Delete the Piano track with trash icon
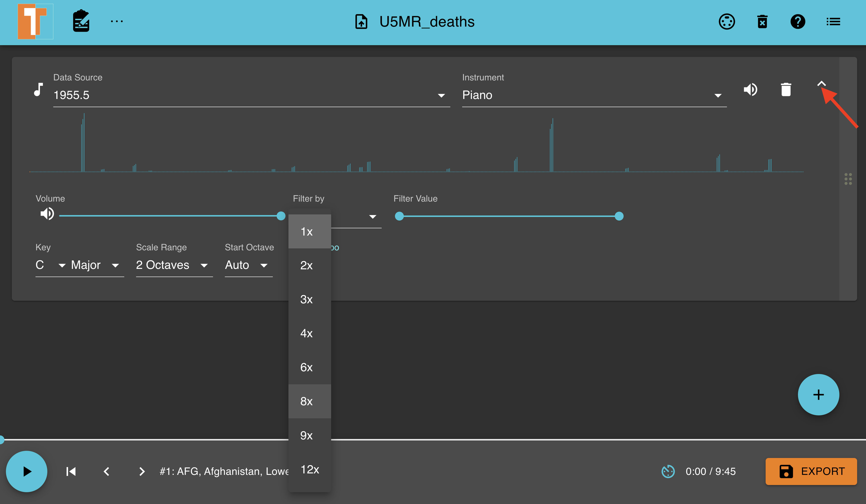The height and width of the screenshot is (504, 866). (786, 90)
